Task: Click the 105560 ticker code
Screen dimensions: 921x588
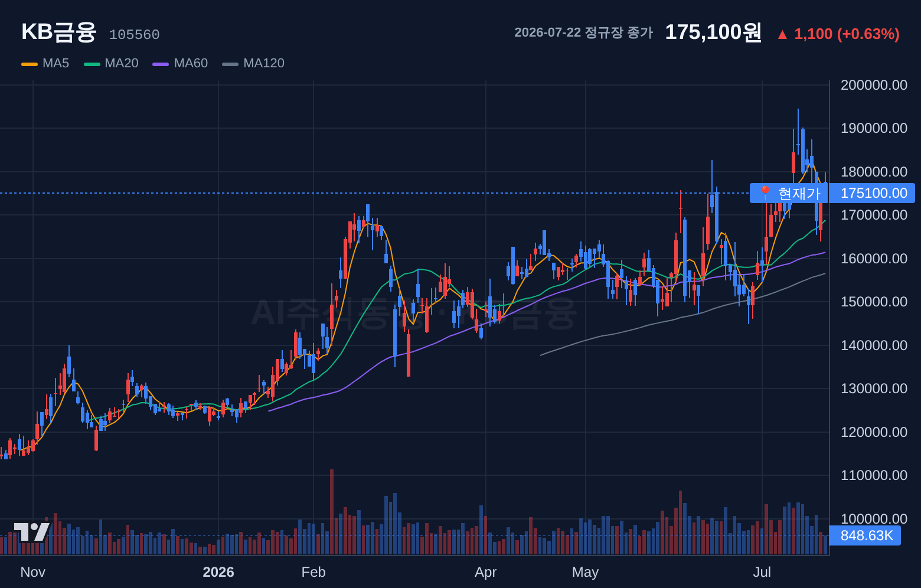Action: coord(134,35)
